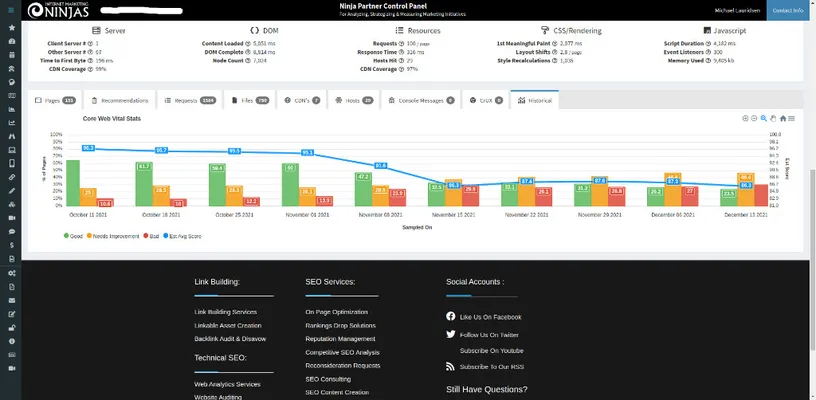816x400 pixels.
Task: Click the 96.3 score point on the line
Action: pos(88,148)
